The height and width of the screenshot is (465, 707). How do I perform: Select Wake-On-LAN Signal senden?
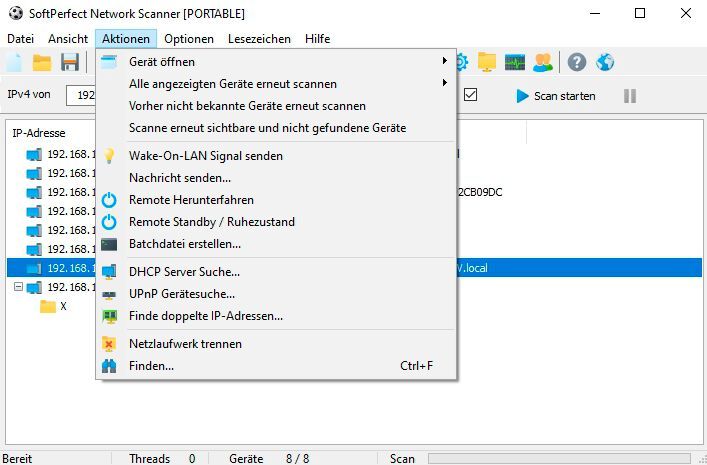click(276, 156)
